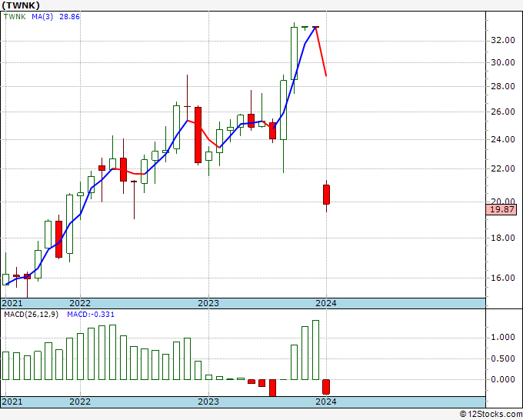The width and height of the screenshot is (523, 420).
Task: Click the 32.00 price axis label
Action: [503, 40]
